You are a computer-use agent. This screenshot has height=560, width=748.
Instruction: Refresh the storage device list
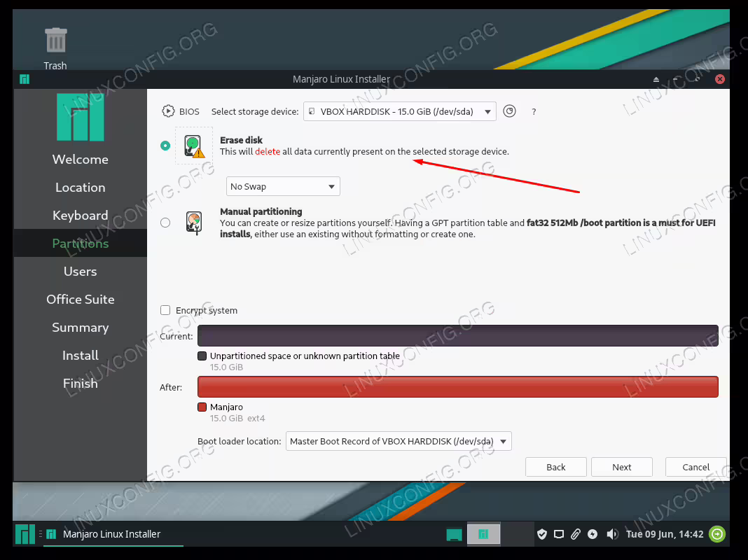509,111
